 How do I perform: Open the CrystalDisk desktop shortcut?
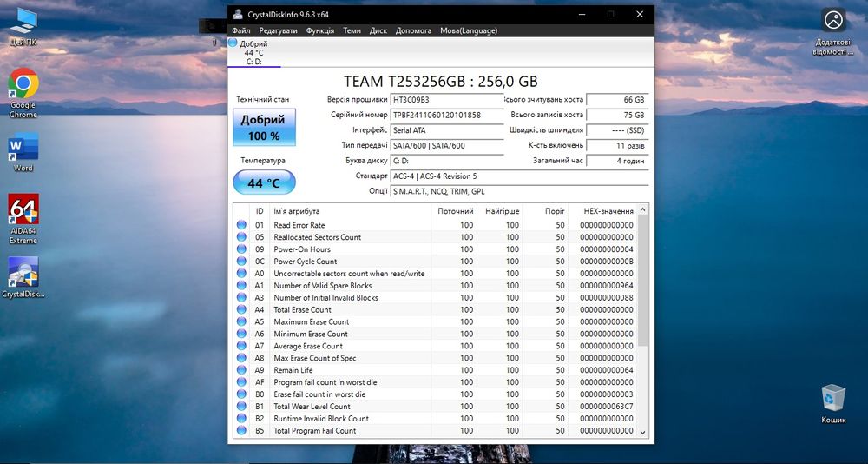coord(23,277)
